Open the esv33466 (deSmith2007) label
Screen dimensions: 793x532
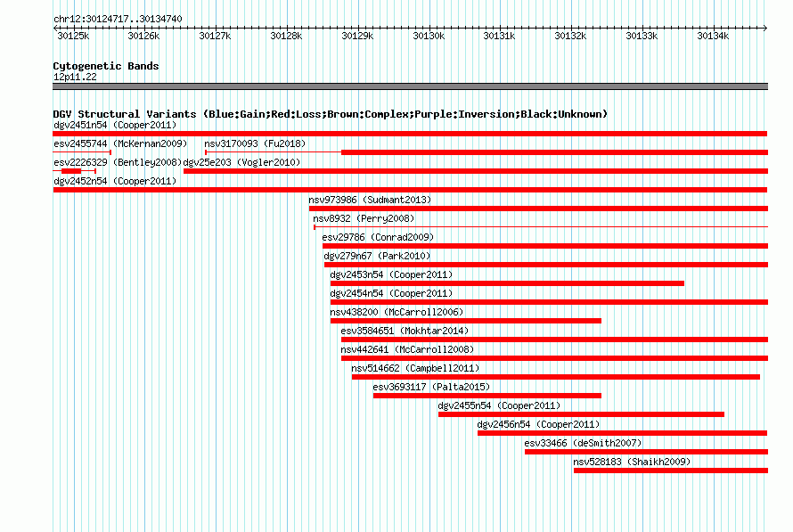coord(583,443)
